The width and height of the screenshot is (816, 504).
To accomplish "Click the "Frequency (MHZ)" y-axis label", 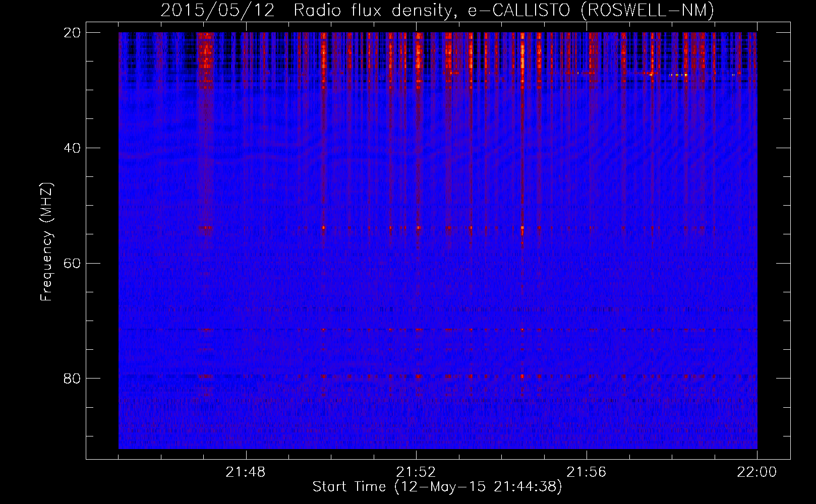I will point(46,242).
